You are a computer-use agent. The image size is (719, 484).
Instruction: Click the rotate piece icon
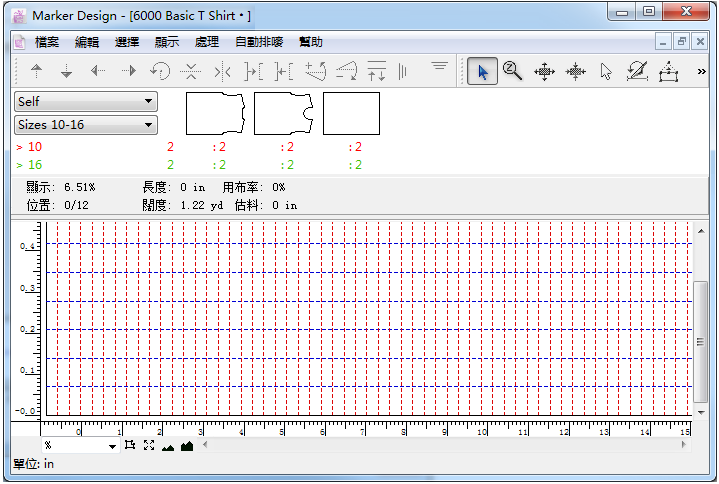click(160, 71)
